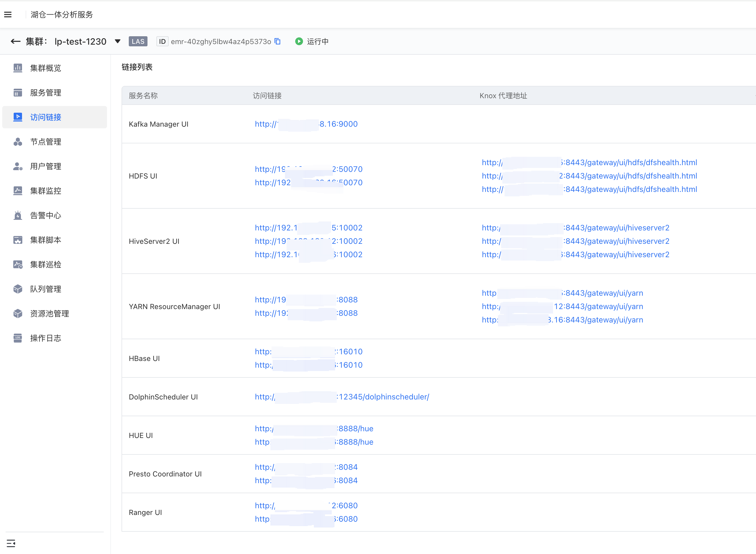Open second Ranger UI 6080 link
Screen dimensions: 756x554
point(306,519)
